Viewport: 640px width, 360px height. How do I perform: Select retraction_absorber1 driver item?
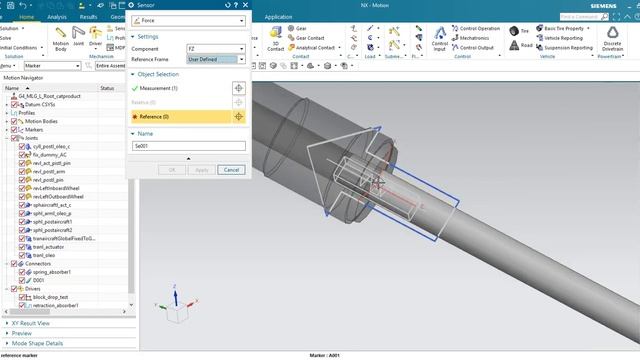(x=56, y=305)
